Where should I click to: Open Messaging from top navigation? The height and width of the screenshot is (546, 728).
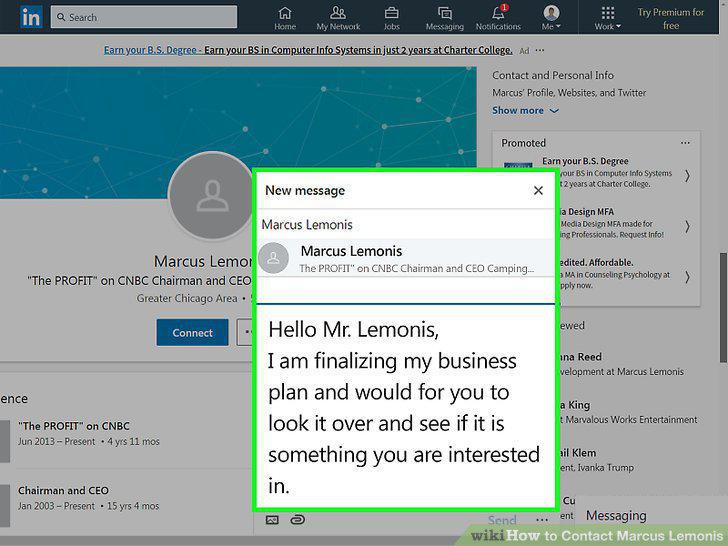pos(444,19)
